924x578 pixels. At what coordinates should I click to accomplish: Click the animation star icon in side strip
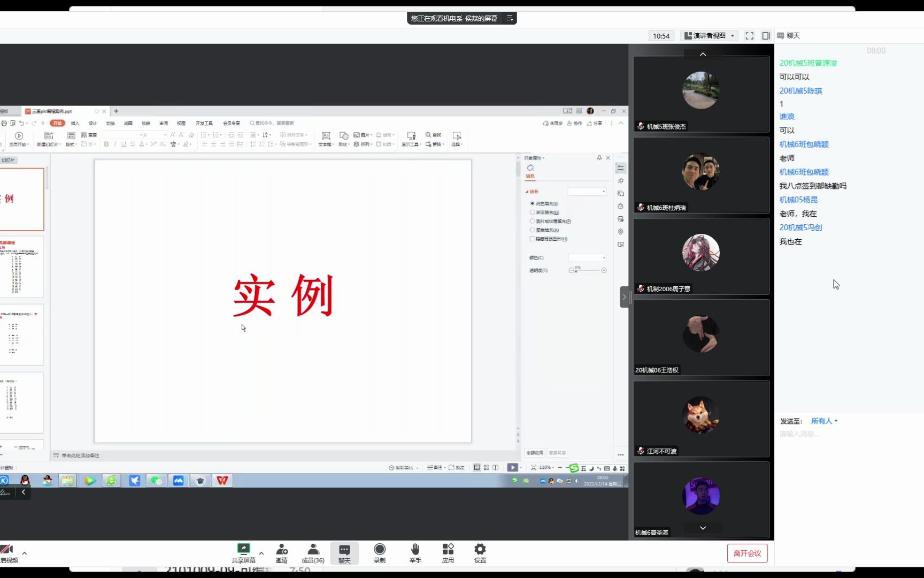(620, 181)
